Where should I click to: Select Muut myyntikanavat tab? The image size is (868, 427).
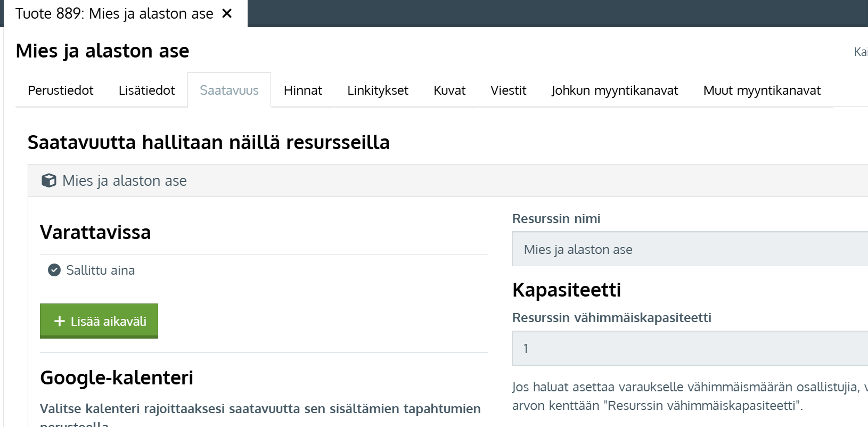point(761,91)
